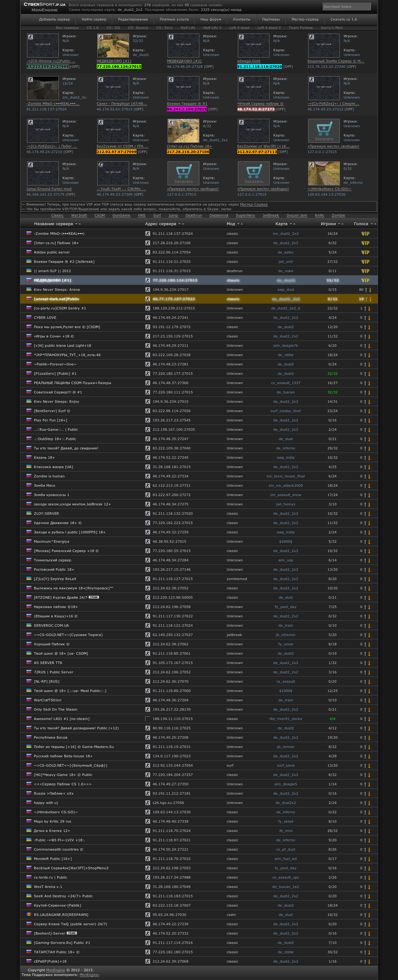Open green highlighted address 77.220.180.124:27015
This screenshot has width=398, height=980.
tap(119, 67)
